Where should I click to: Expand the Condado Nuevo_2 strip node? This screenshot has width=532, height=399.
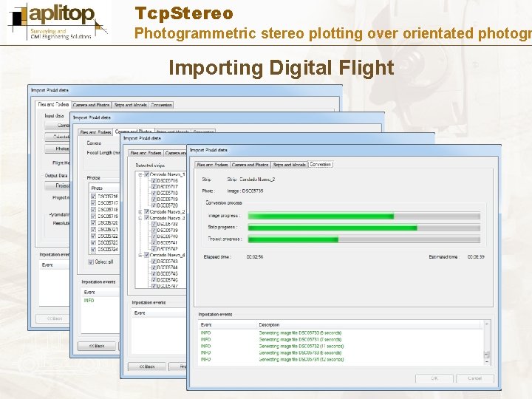pyautogui.click(x=140, y=212)
